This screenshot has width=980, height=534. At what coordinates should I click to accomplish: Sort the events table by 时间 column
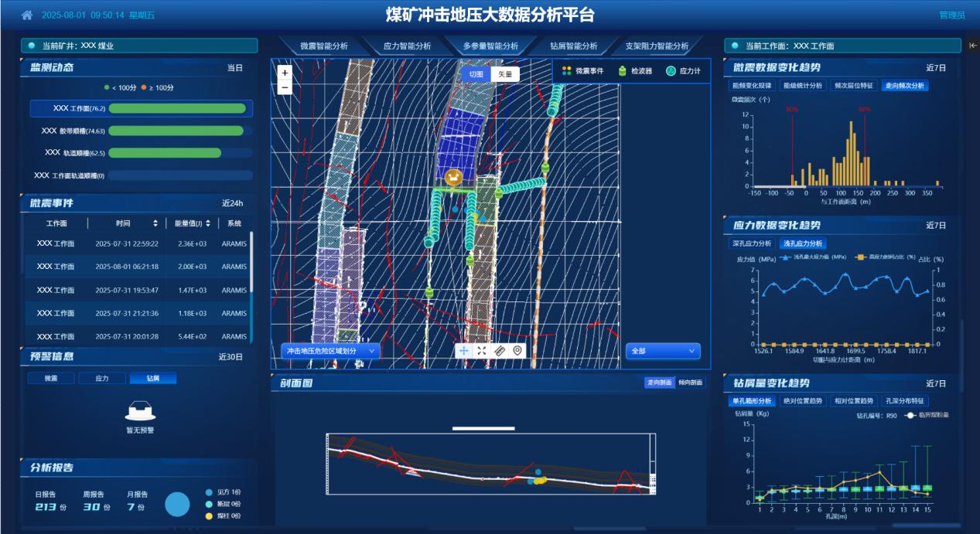tap(155, 223)
